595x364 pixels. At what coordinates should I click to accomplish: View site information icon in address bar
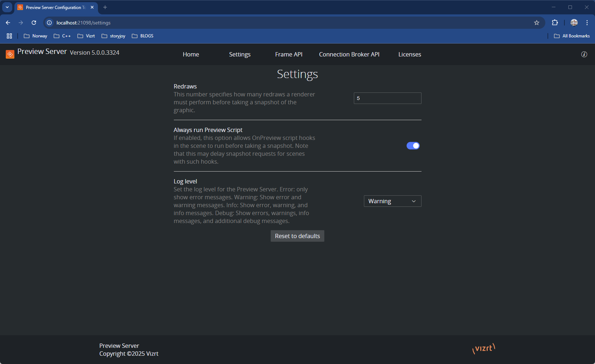[x=49, y=23]
